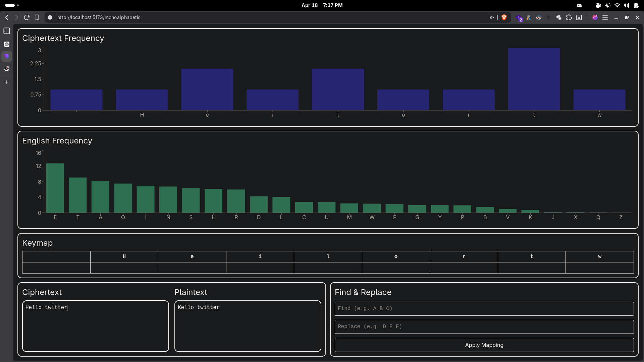Open the ChatGPT sidebar panel icon
This screenshot has height=362, width=644.
7,44
